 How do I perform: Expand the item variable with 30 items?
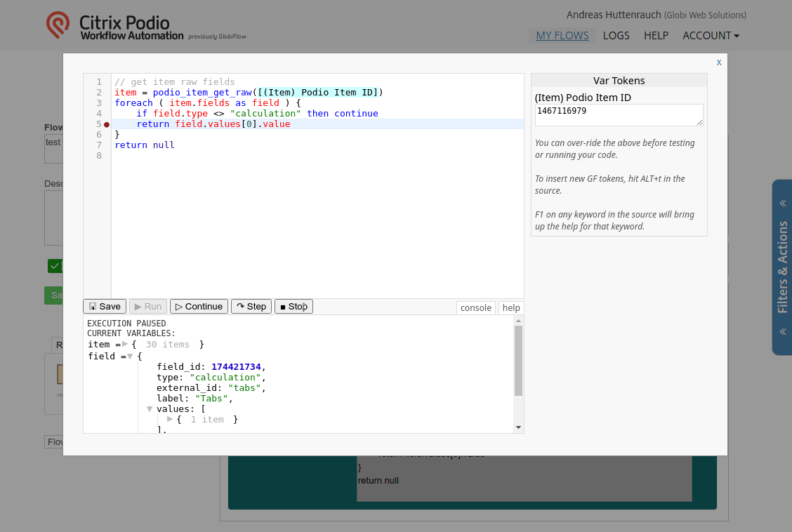pyautogui.click(x=125, y=344)
